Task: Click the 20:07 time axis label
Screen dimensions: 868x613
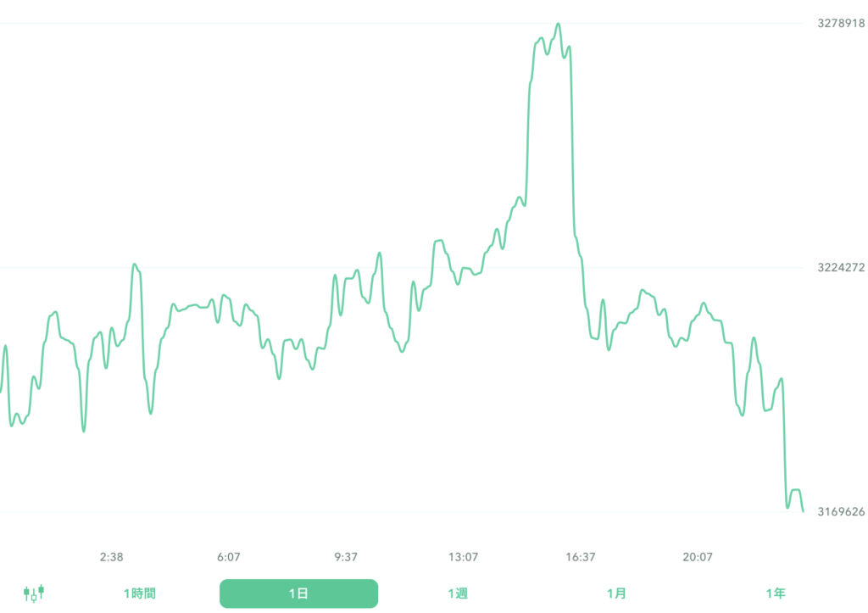Action: click(698, 557)
